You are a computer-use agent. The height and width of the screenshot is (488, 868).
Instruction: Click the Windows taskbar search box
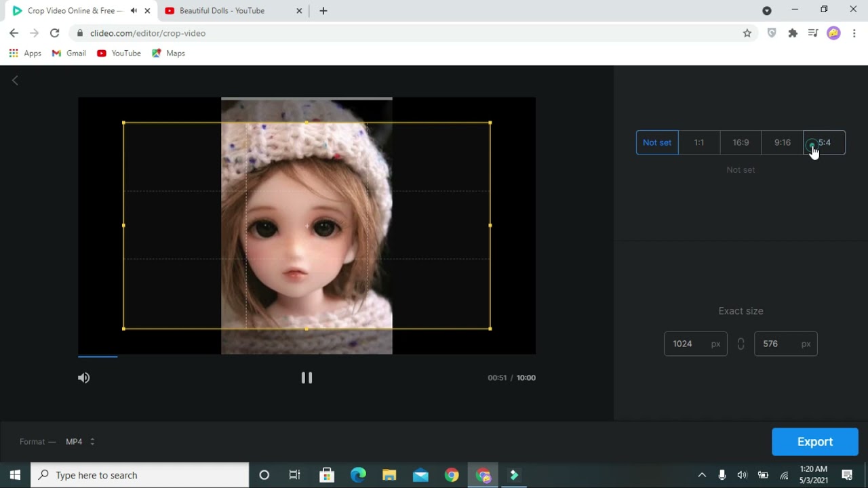(140, 475)
